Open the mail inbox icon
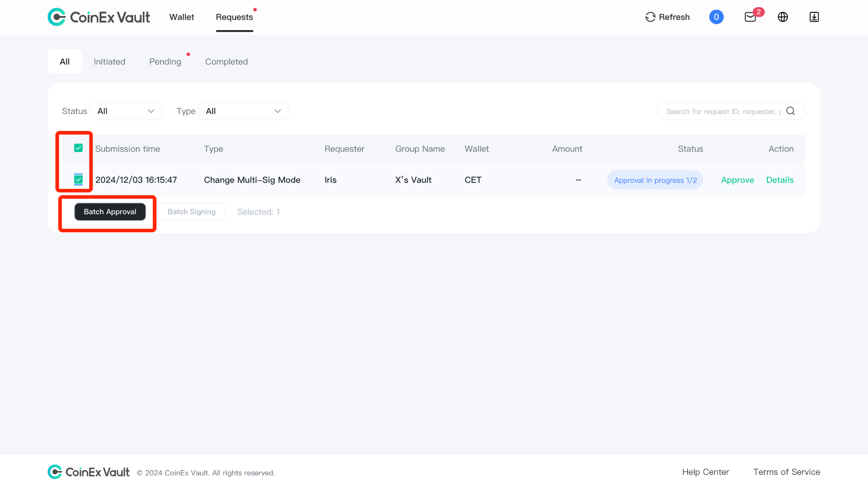Screen dimensions: 868x488 (750, 17)
